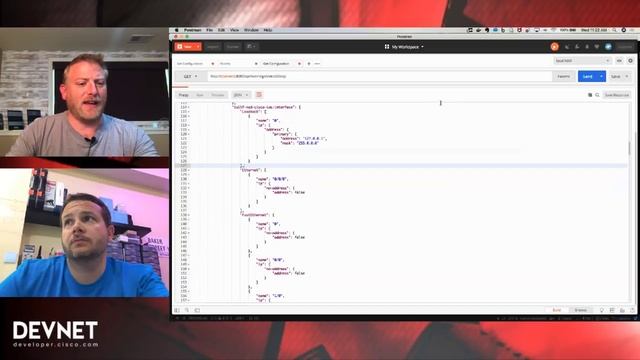Select the third Get Configuration tab
This screenshot has height=360, width=640.
(x=277, y=64)
